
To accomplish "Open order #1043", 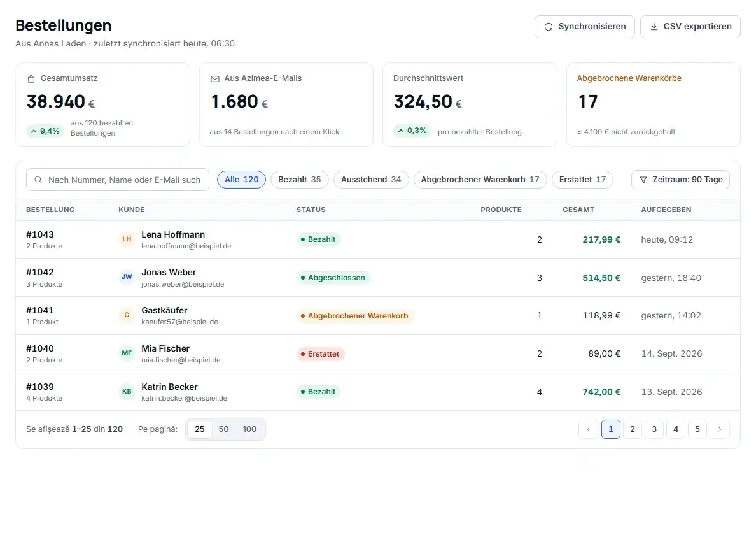I will pyautogui.click(x=40, y=234).
